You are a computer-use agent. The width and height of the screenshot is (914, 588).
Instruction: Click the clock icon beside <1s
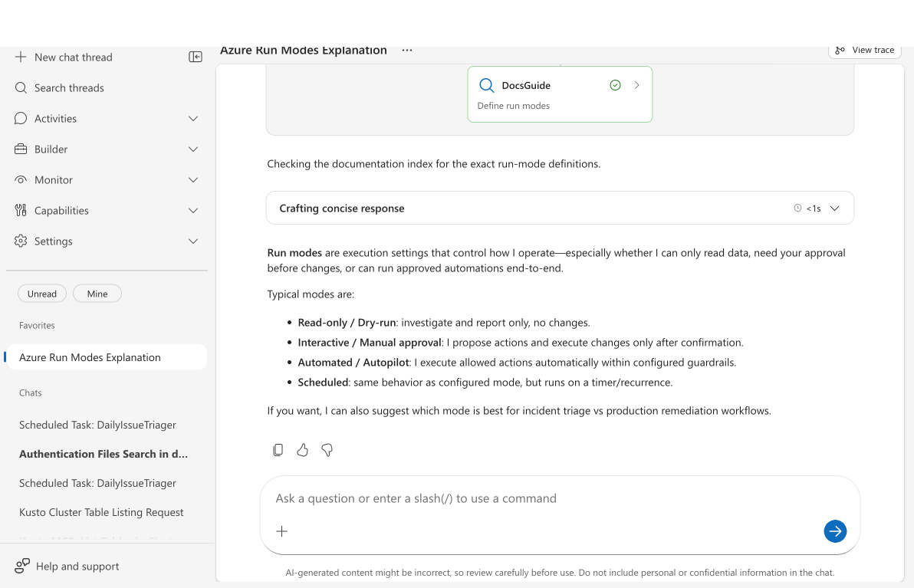[797, 208]
